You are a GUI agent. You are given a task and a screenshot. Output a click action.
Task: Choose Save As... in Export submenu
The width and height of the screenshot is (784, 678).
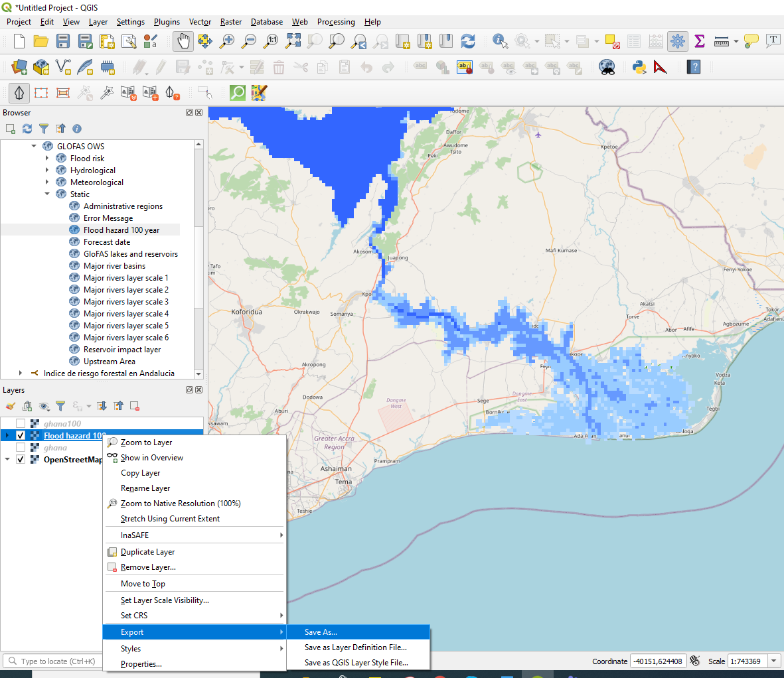(x=321, y=632)
